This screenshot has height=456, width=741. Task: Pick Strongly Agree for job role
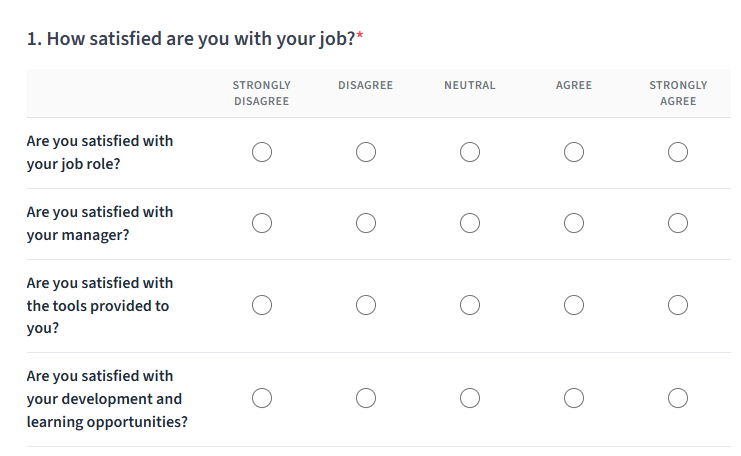point(678,152)
